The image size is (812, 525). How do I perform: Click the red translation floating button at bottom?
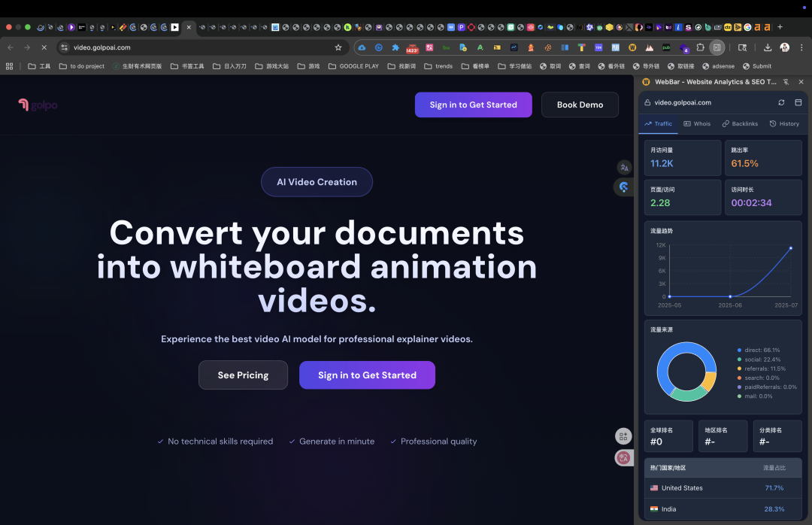tap(623, 457)
